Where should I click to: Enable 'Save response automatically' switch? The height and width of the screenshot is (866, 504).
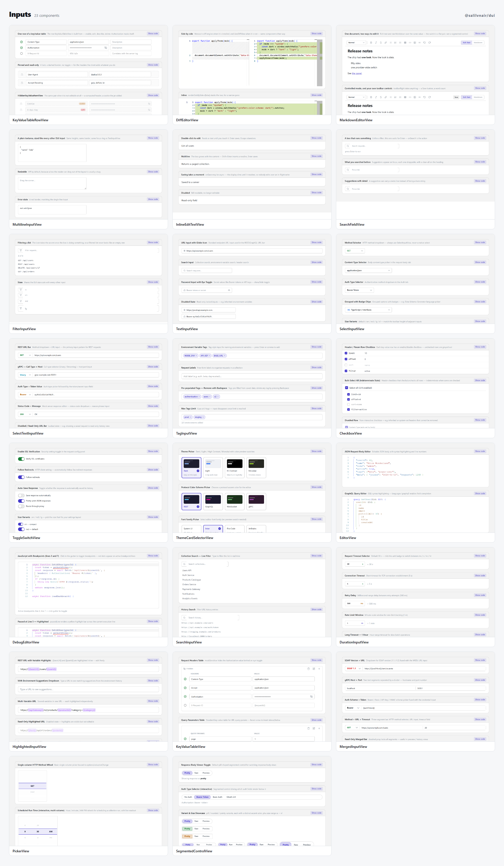pyautogui.click(x=21, y=496)
